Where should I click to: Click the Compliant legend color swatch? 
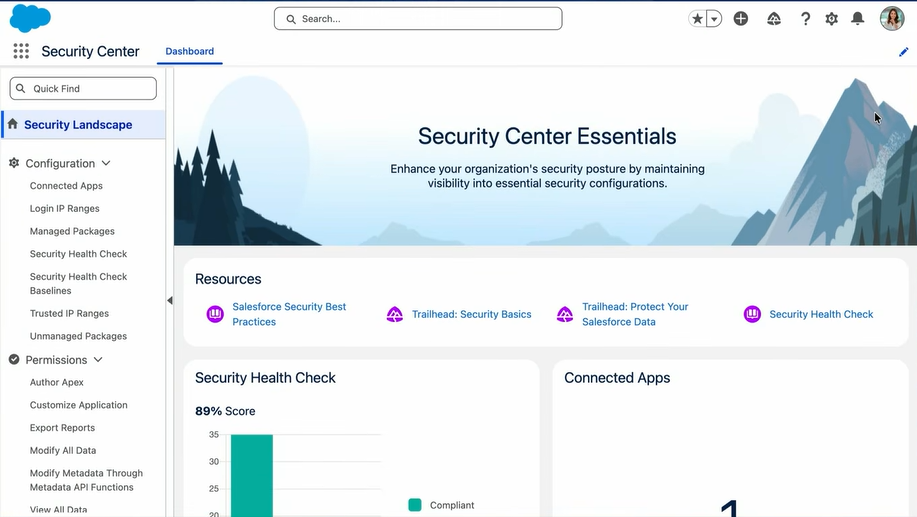coord(415,505)
